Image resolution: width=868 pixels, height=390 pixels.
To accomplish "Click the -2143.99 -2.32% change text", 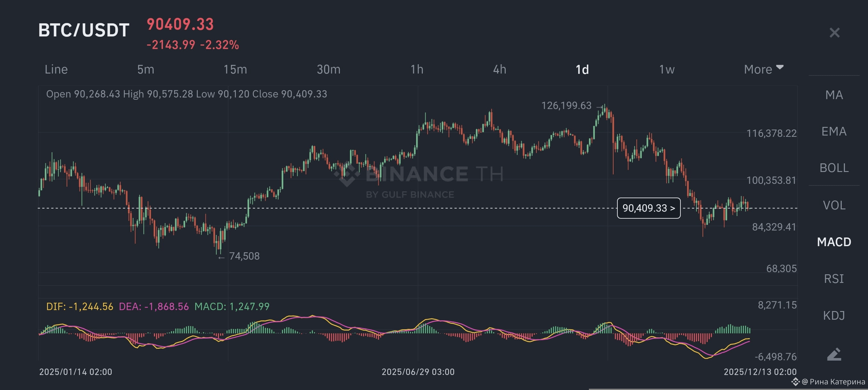I will click(x=193, y=45).
